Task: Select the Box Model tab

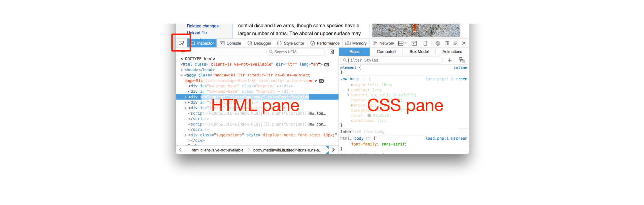Action: tap(419, 52)
